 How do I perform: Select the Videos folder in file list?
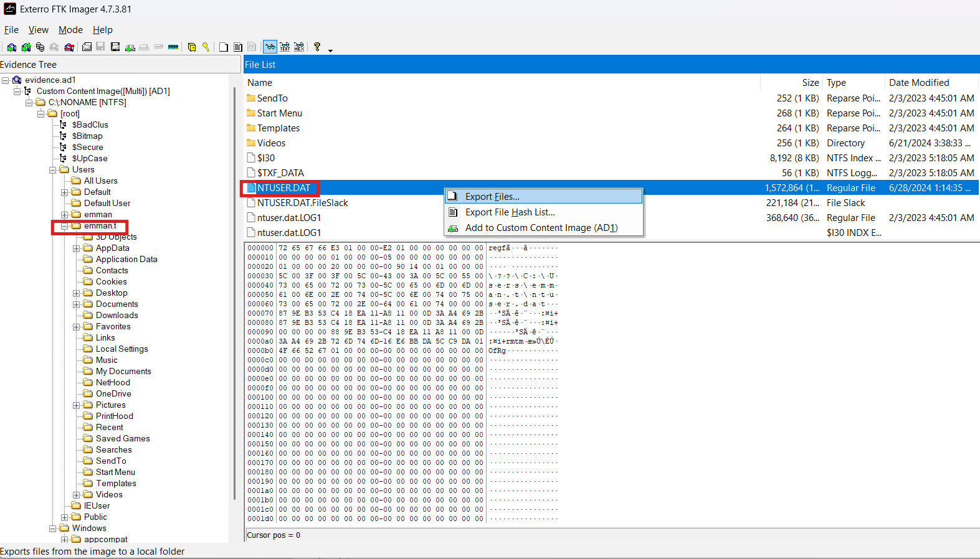[611, 143]
